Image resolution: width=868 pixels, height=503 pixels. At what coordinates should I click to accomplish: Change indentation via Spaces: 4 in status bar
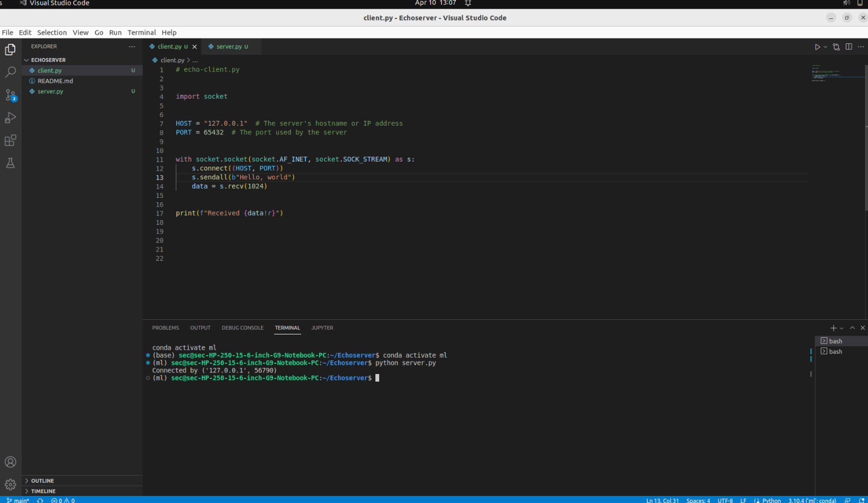pos(698,500)
